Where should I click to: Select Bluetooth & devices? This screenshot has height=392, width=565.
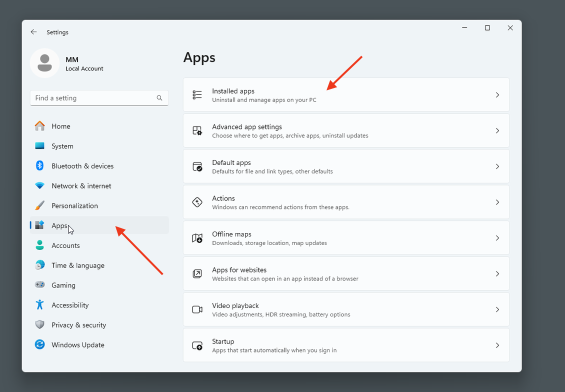99,165
